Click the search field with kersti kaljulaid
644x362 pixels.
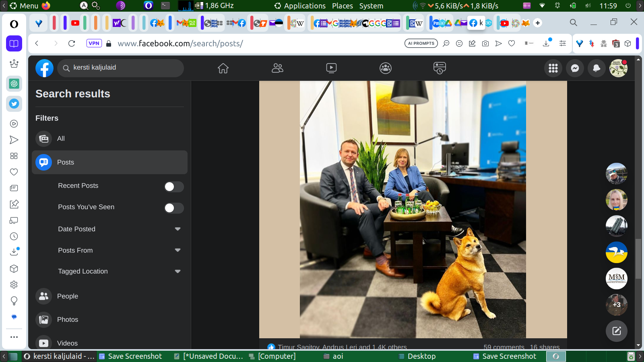(x=125, y=68)
